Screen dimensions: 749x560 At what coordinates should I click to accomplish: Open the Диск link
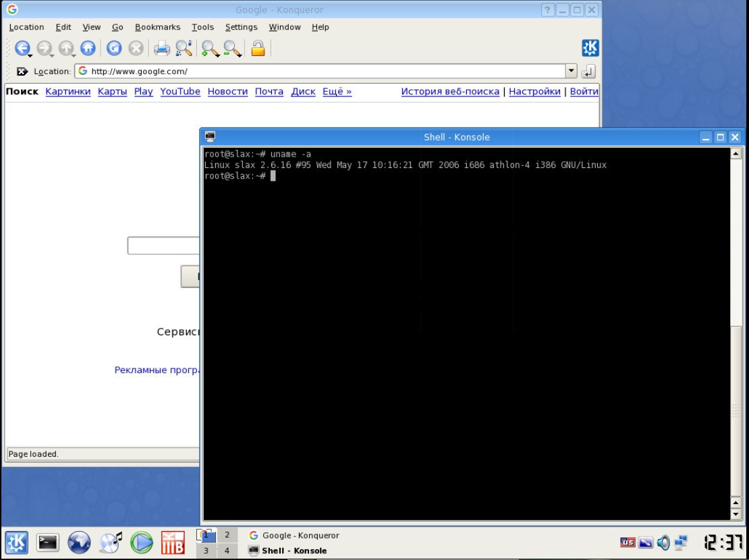304,91
